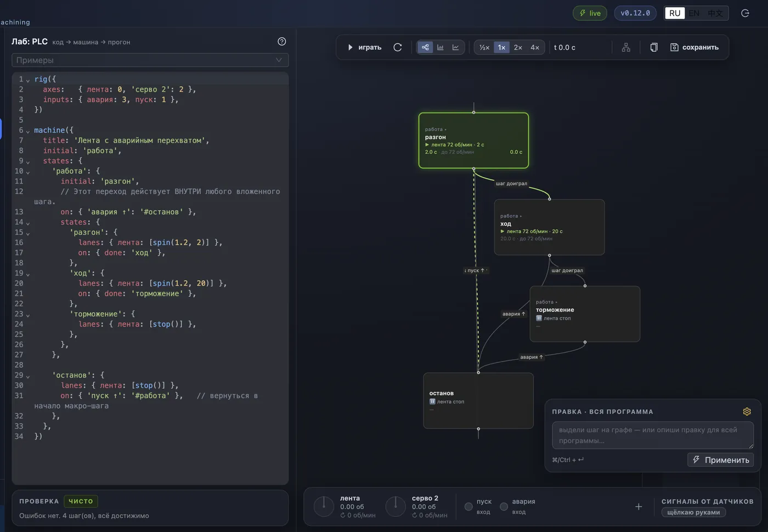
Task: Toggle the live status badge
Action: (590, 13)
